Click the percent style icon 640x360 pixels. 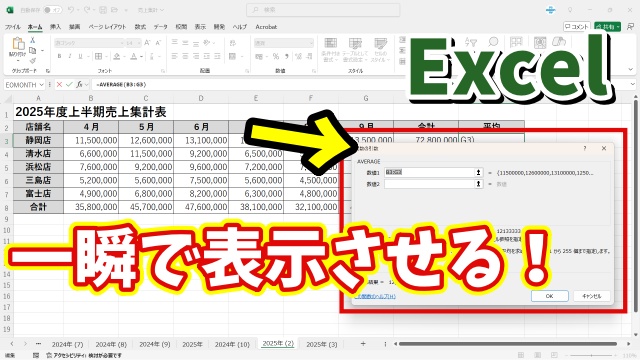point(276,56)
